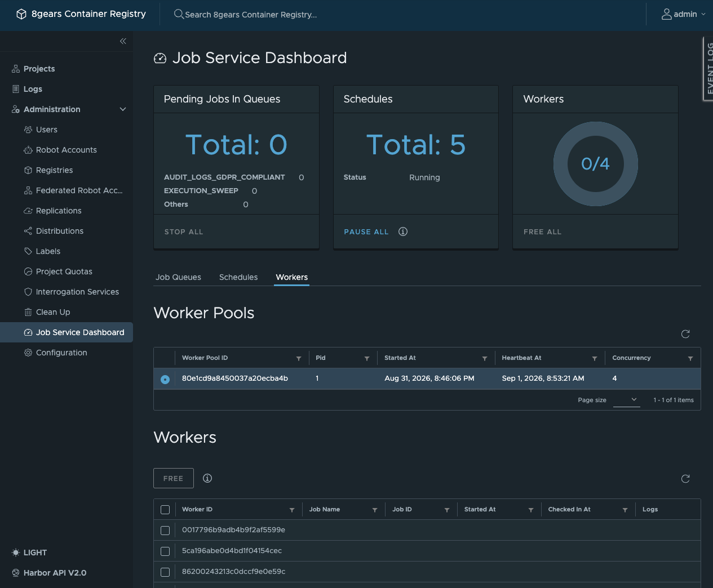This screenshot has width=713, height=588.
Task: Click the FREE ALL button
Action: [542, 231]
